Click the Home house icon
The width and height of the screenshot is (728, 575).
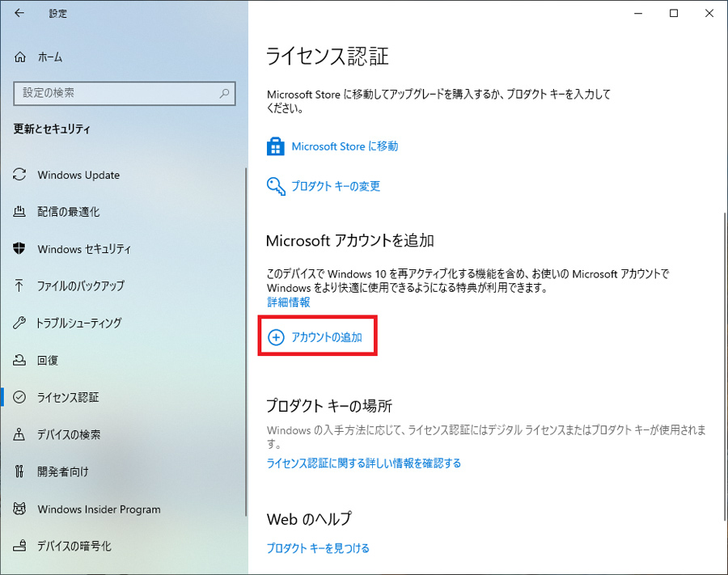coord(20,57)
